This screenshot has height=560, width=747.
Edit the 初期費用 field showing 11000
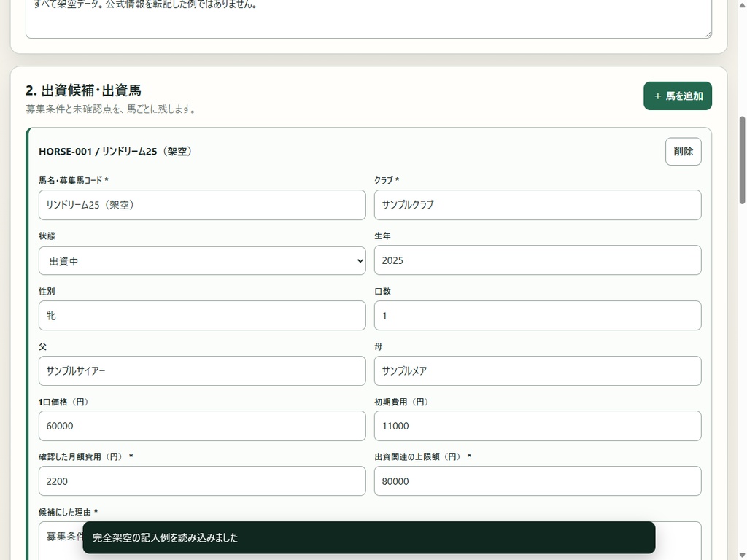[538, 426]
